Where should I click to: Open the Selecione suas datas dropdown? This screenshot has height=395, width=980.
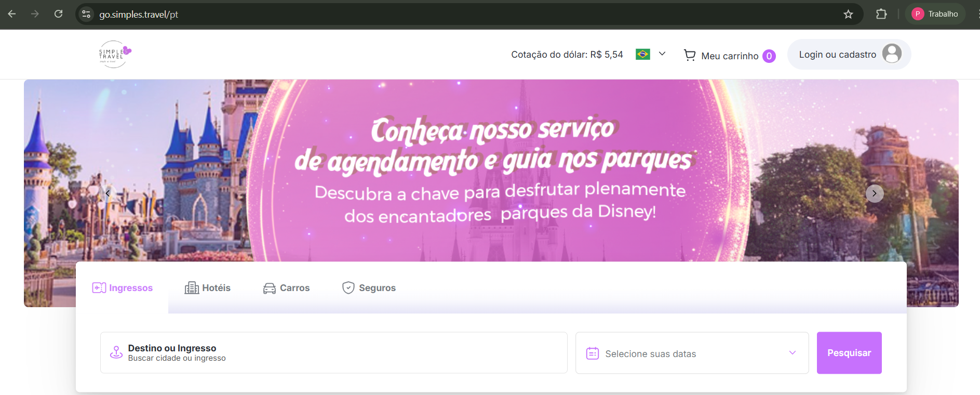692,353
